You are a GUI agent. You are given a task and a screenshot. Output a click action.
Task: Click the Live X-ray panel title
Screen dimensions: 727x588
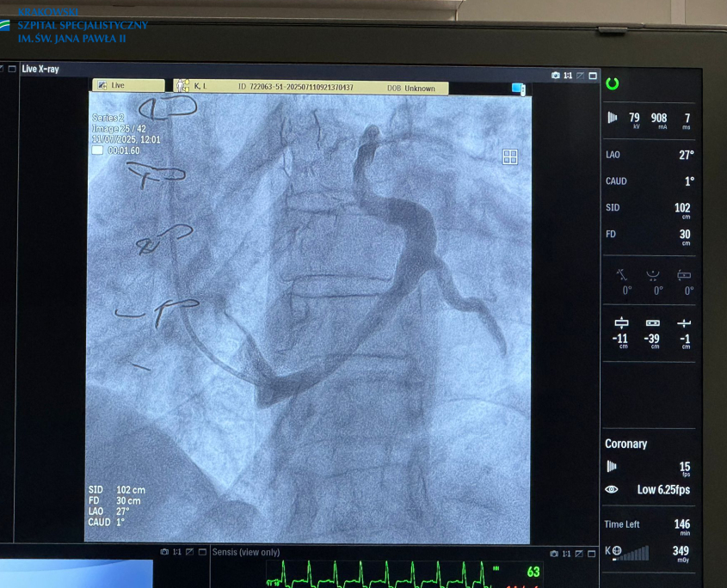(40, 69)
